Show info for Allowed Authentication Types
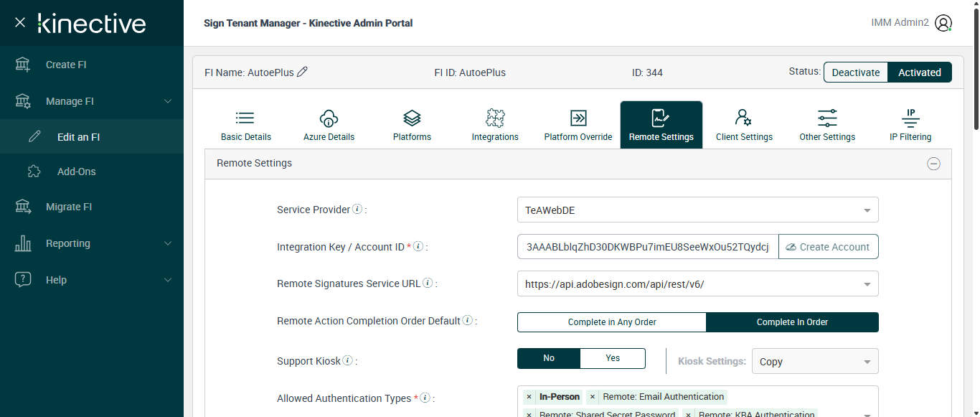Image resolution: width=980 pixels, height=417 pixels. point(425,398)
